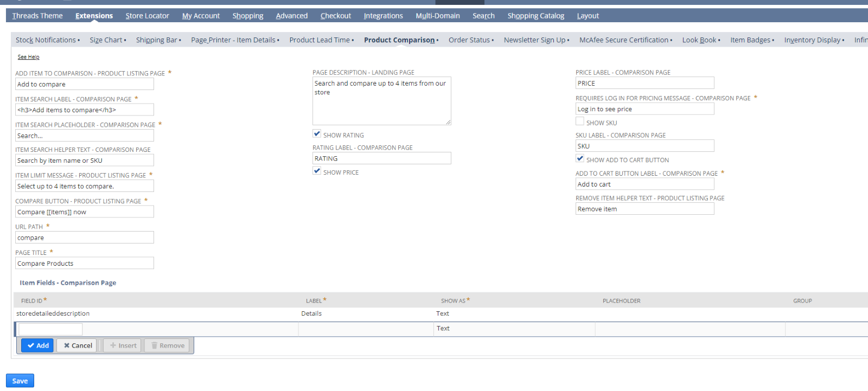Select the Product Lead Time subtab
Image resolution: width=868 pixels, height=391 pixels.
click(320, 40)
